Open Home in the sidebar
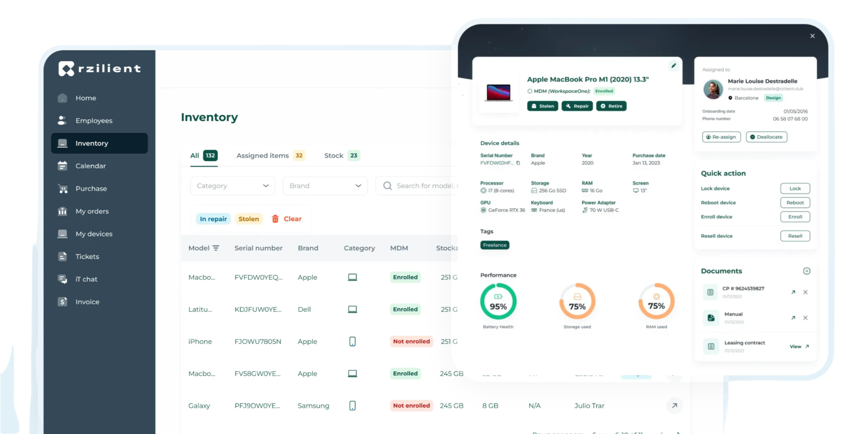 coord(99,98)
